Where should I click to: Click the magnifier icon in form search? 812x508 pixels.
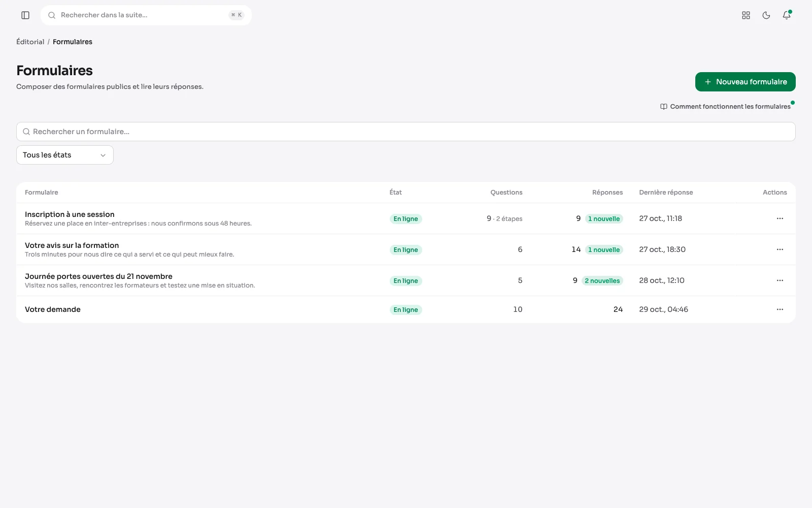click(26, 132)
